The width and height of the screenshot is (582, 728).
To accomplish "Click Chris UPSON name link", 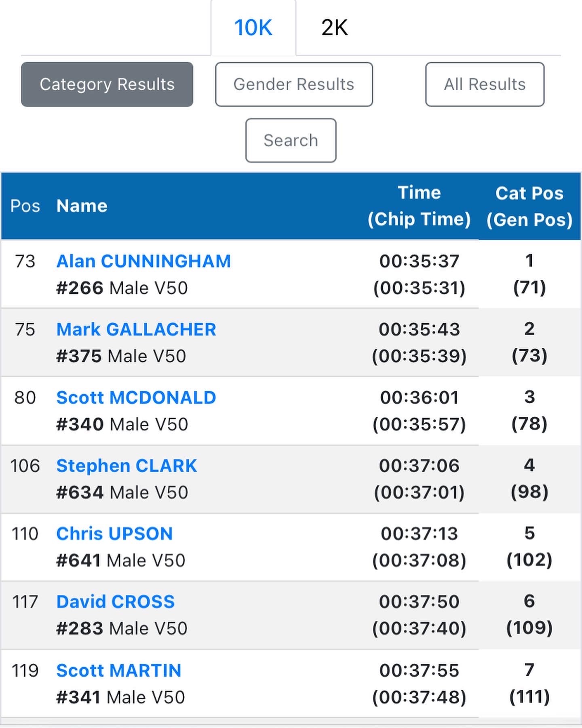I will point(114,534).
